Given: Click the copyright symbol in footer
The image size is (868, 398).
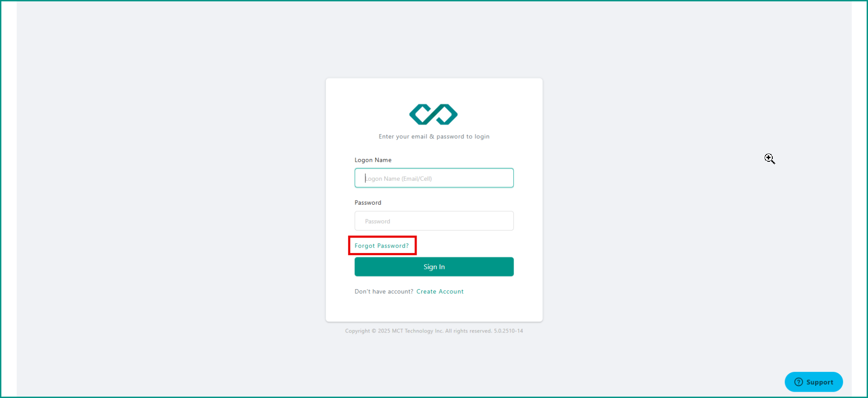Looking at the screenshot, I should pos(374,331).
